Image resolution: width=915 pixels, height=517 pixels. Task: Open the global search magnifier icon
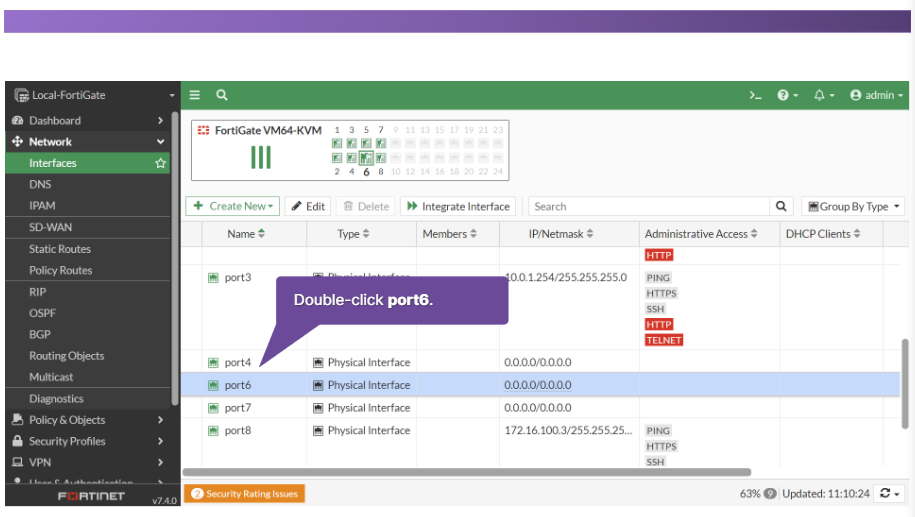pyautogui.click(x=222, y=95)
